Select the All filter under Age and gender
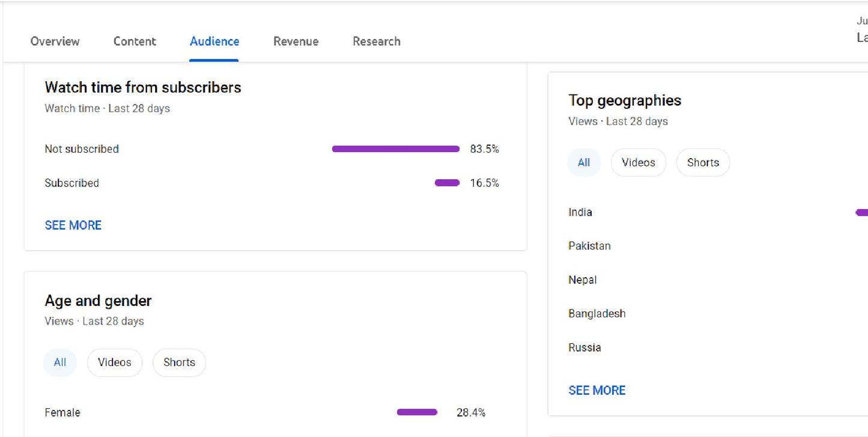The image size is (868, 437). point(60,362)
